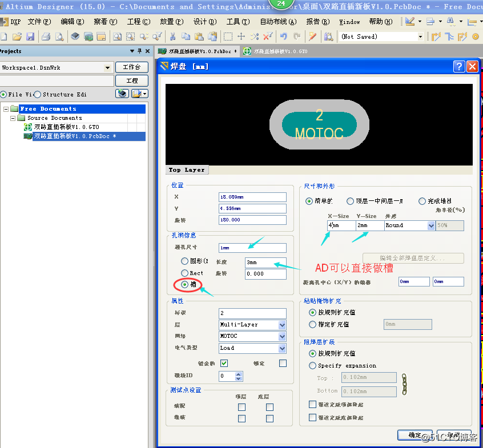Screen dimensions: 483x448
Task: Click the Top Layer tab under preview
Action: point(187,169)
